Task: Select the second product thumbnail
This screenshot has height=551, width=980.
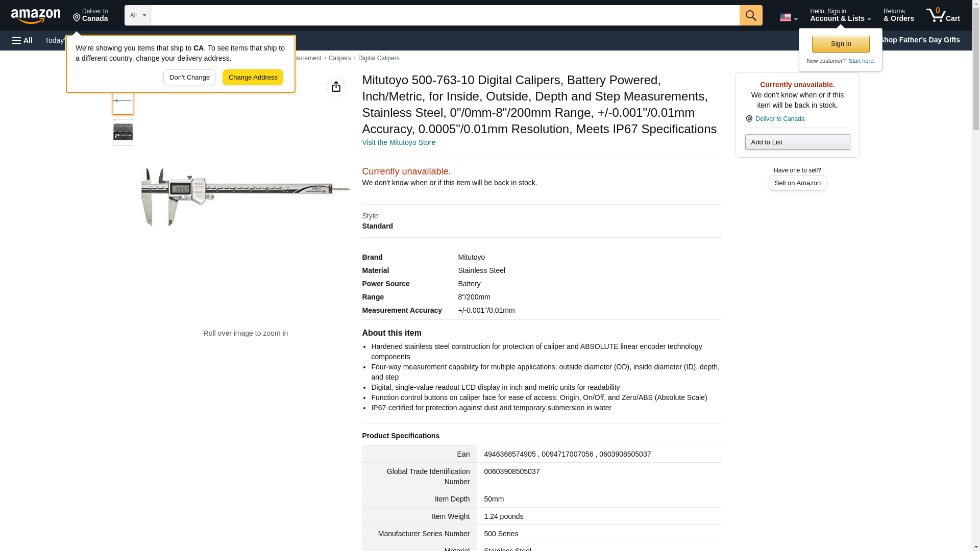Action: 123,132
